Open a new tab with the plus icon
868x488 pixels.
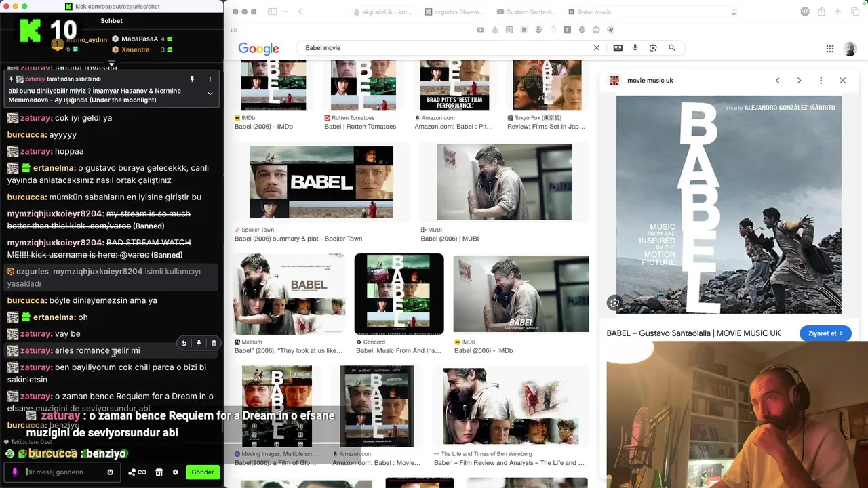(x=838, y=12)
